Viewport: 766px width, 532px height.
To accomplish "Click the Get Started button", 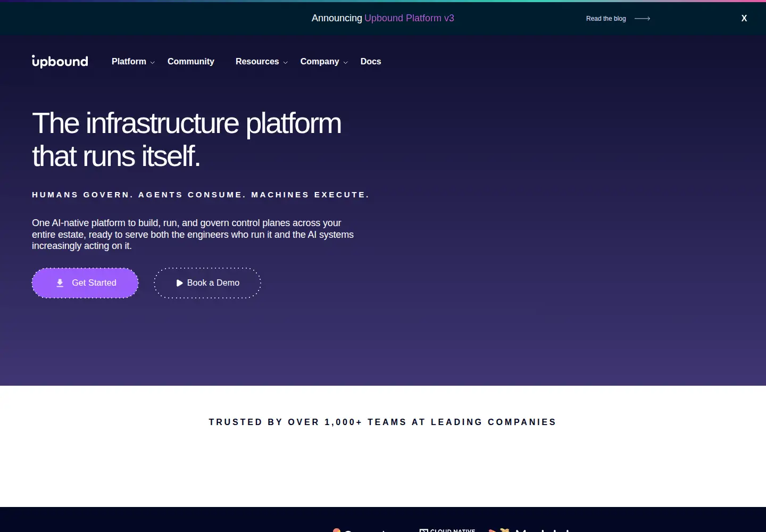I will (x=85, y=283).
